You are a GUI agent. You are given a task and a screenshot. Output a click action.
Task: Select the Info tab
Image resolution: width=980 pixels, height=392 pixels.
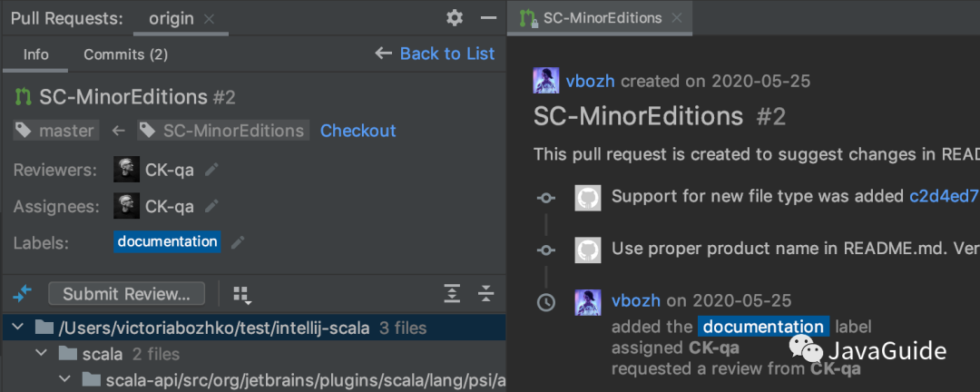point(36,54)
